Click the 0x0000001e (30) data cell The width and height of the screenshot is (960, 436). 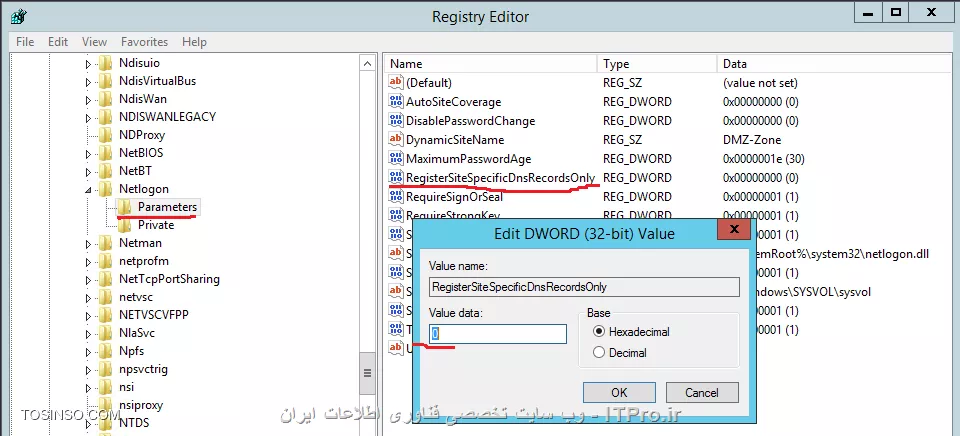[x=763, y=159]
